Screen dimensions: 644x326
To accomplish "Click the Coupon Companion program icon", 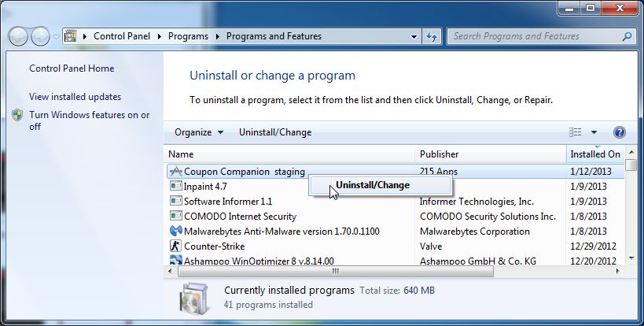I will coord(175,171).
